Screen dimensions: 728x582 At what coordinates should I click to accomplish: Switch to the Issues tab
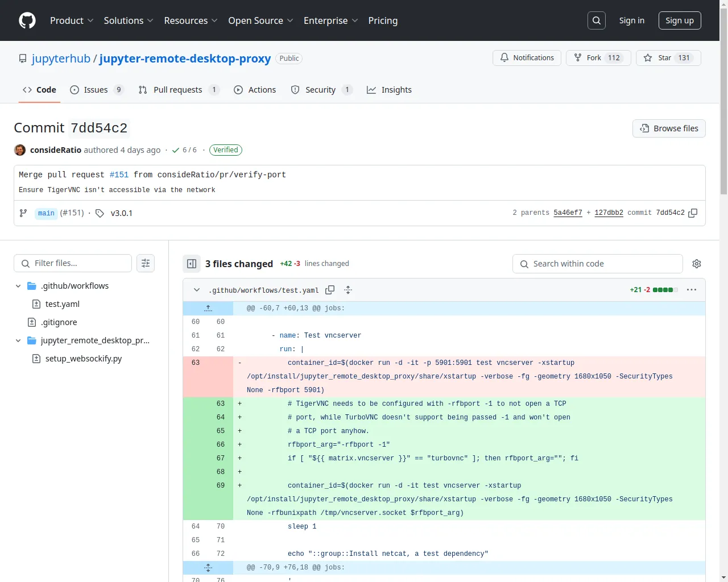[97, 90]
